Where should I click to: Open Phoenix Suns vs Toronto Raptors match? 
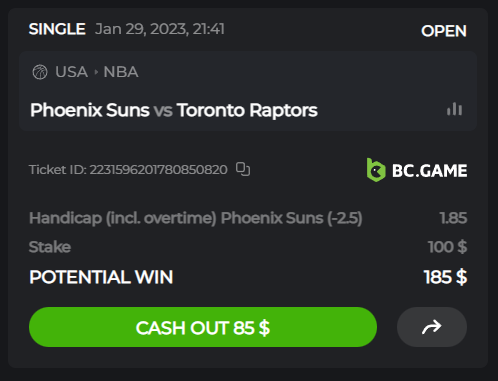[x=174, y=110]
